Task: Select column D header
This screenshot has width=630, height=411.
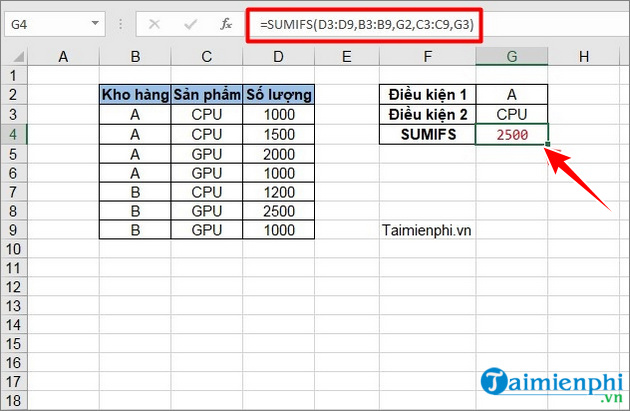Action: pyautogui.click(x=278, y=57)
